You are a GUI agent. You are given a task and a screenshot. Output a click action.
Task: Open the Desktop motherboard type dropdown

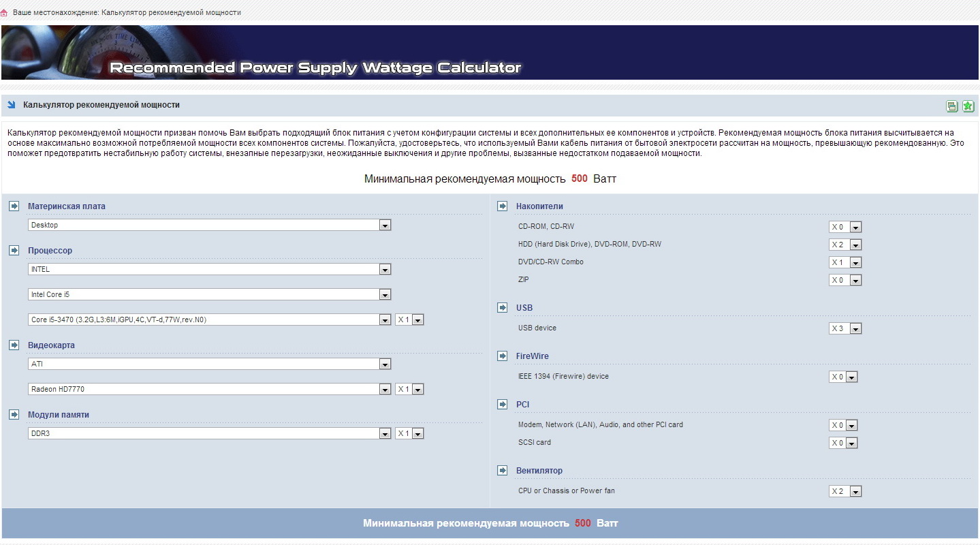click(210, 225)
